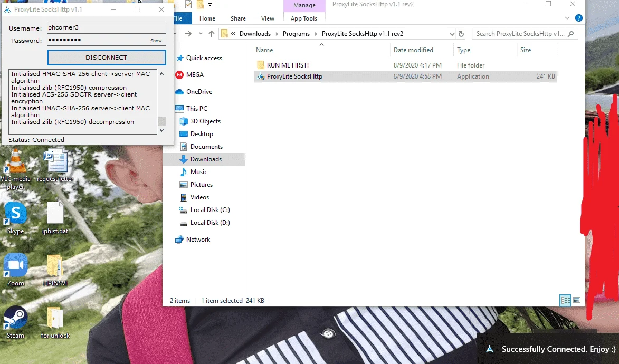Expand the ribbon chevron
The image size is (619, 364).
tap(567, 18)
